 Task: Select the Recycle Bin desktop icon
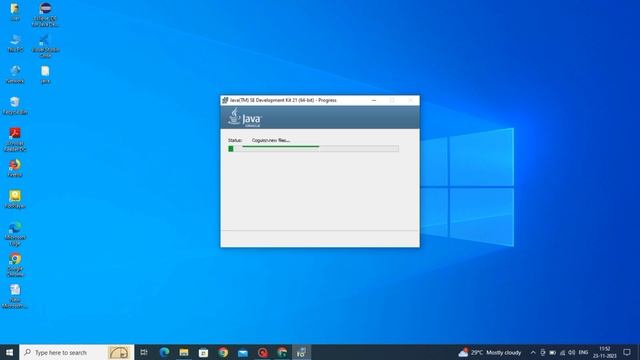point(15,106)
